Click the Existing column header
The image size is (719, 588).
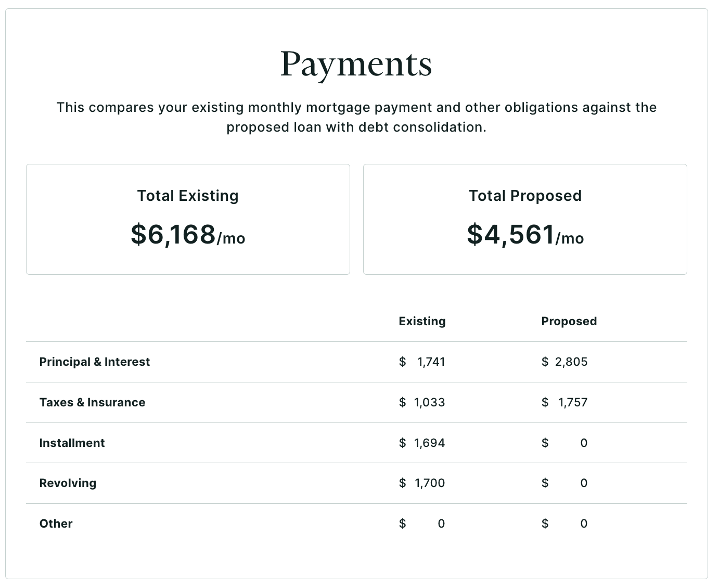coord(422,321)
